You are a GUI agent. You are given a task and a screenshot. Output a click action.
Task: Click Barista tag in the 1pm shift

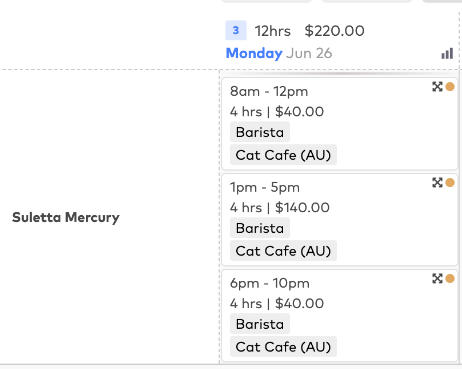click(260, 228)
